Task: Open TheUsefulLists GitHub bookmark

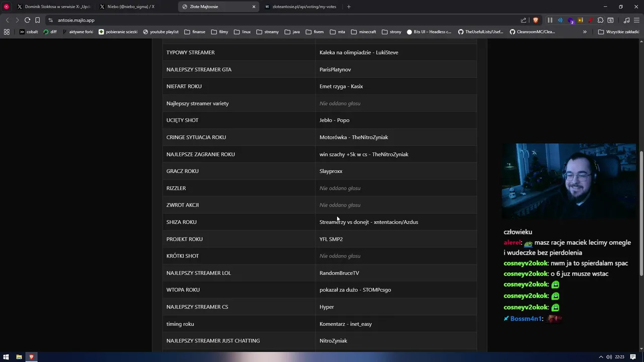Action: 480,32
